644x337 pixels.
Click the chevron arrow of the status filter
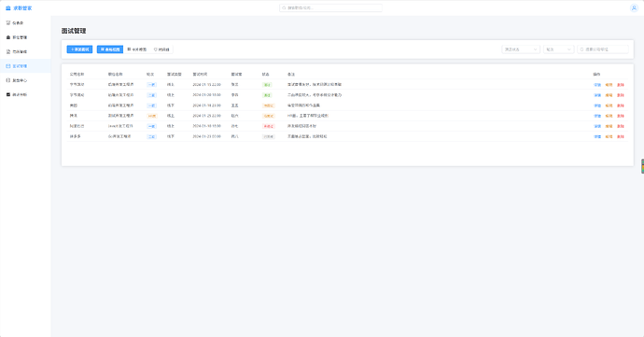pos(535,49)
